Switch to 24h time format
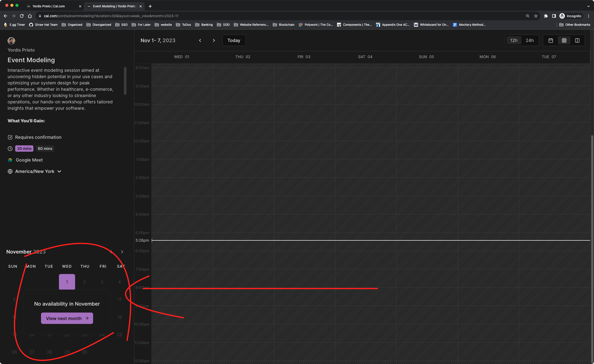Image resolution: width=594 pixels, height=364 pixels. tap(530, 40)
